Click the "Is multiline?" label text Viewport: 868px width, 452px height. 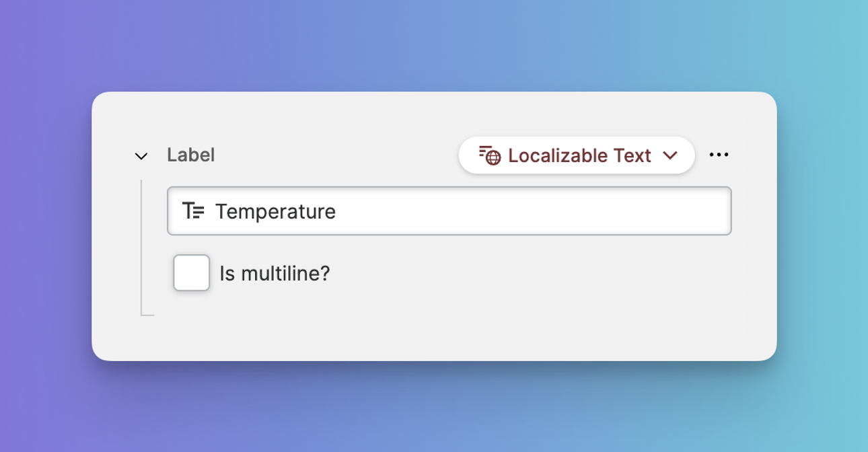point(275,274)
